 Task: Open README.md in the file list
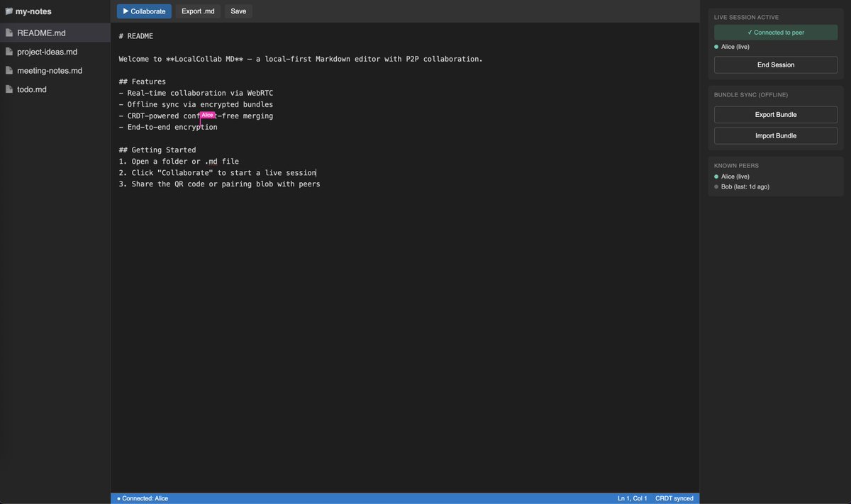tap(55, 33)
